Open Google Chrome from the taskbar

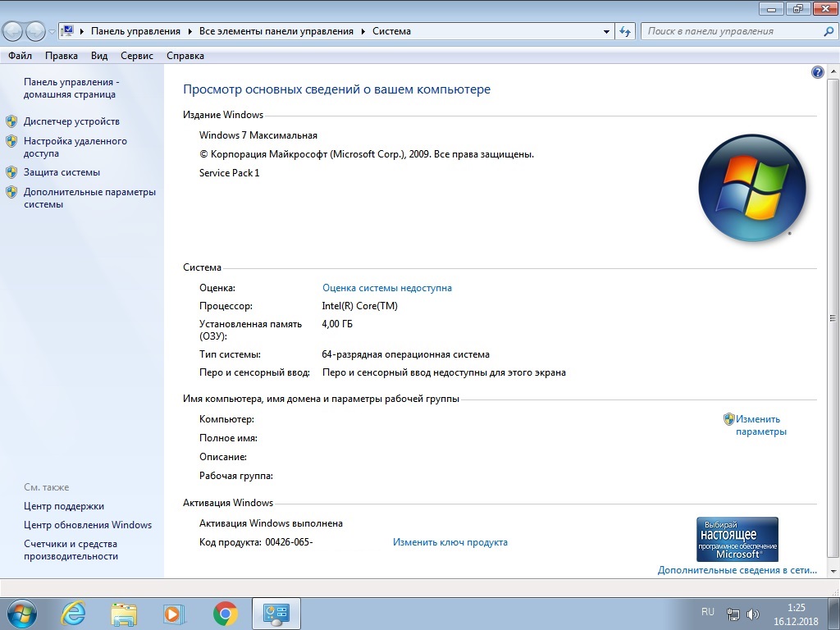(225, 614)
